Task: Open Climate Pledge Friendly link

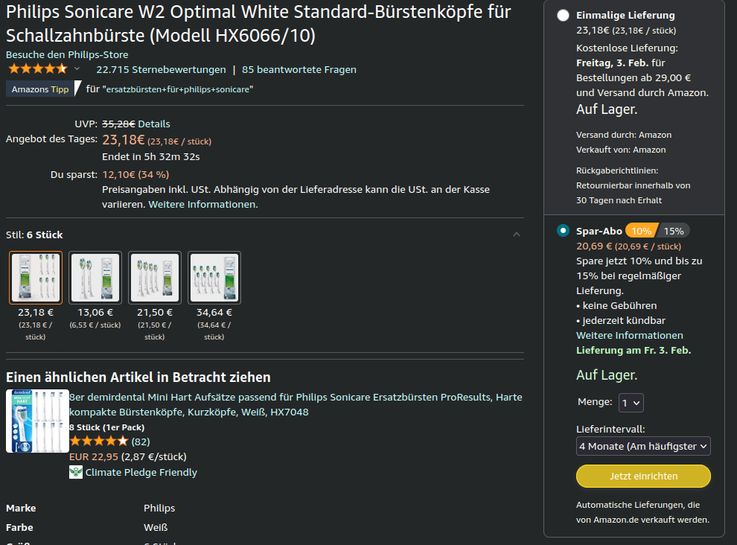Action: tap(141, 472)
